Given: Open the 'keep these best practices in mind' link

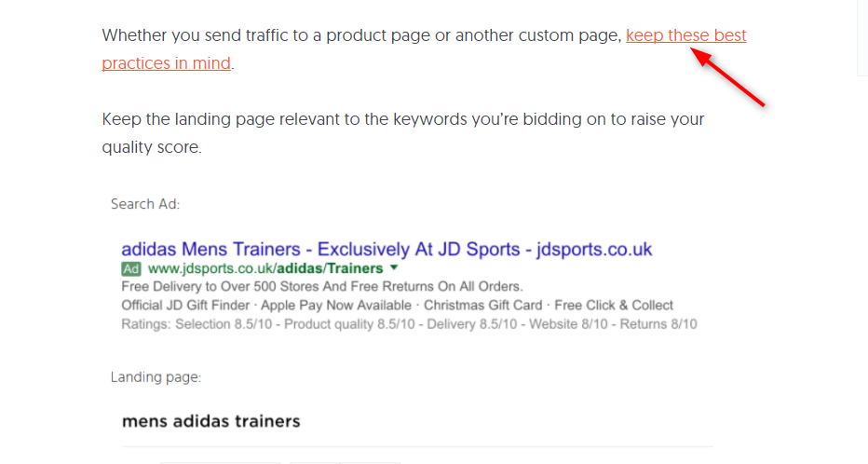Looking at the screenshot, I should (685, 36).
